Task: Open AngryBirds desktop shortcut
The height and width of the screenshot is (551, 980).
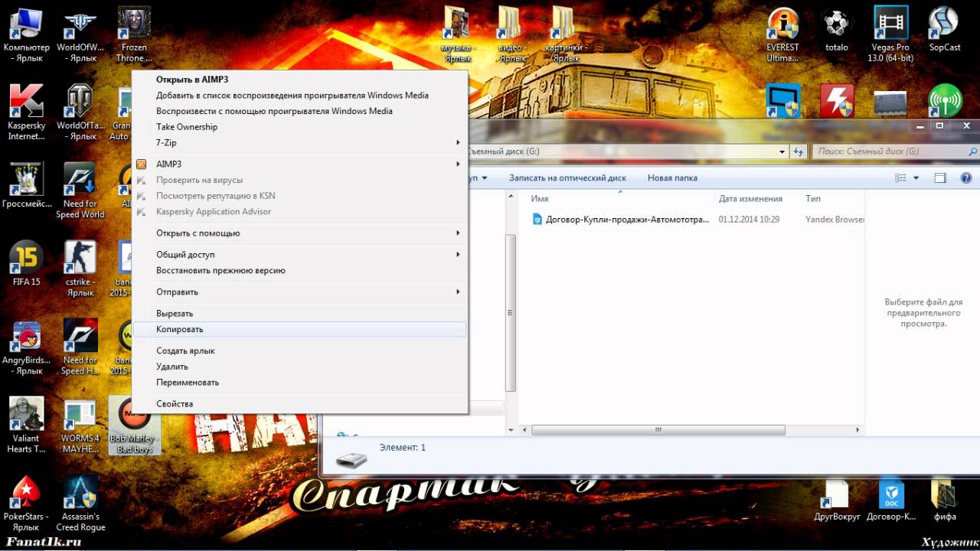Action: pyautogui.click(x=26, y=347)
